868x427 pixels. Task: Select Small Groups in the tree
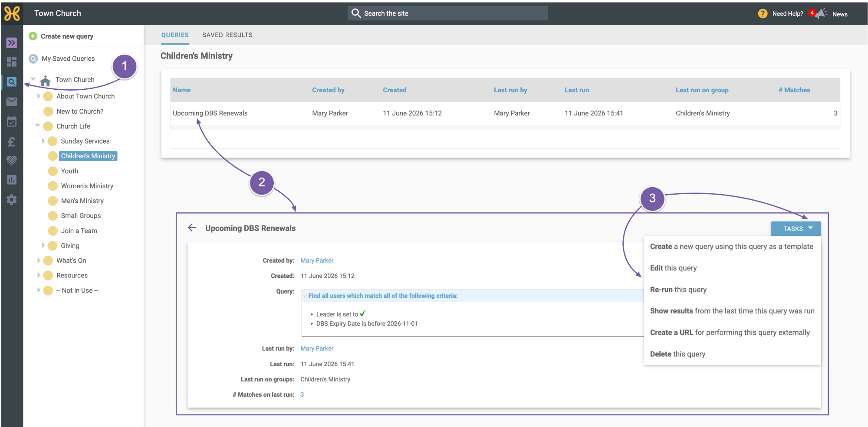(81, 215)
